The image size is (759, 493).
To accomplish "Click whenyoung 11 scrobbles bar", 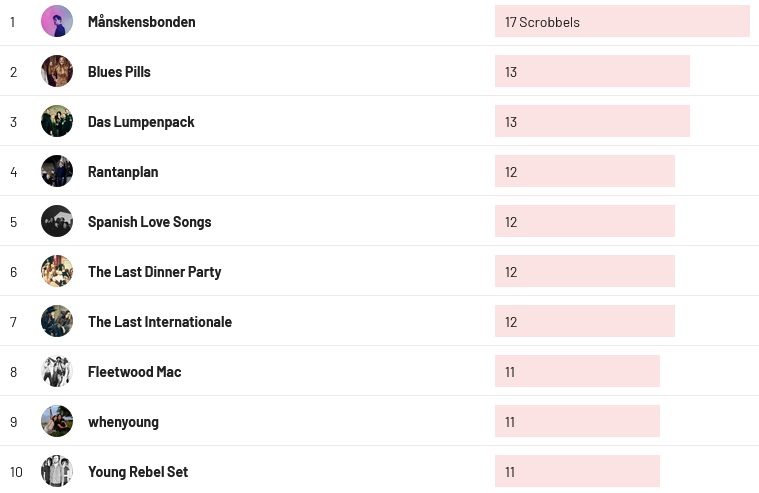I will pos(576,421).
